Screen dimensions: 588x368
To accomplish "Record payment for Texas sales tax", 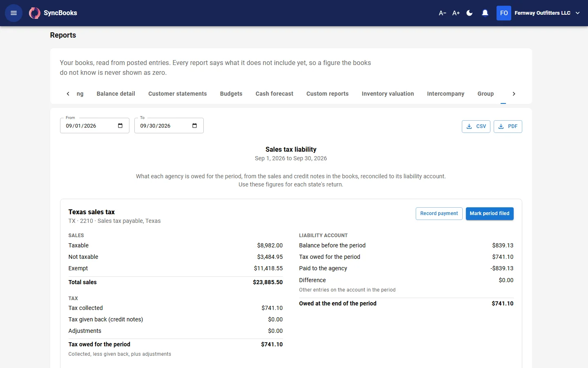I will 439,213.
